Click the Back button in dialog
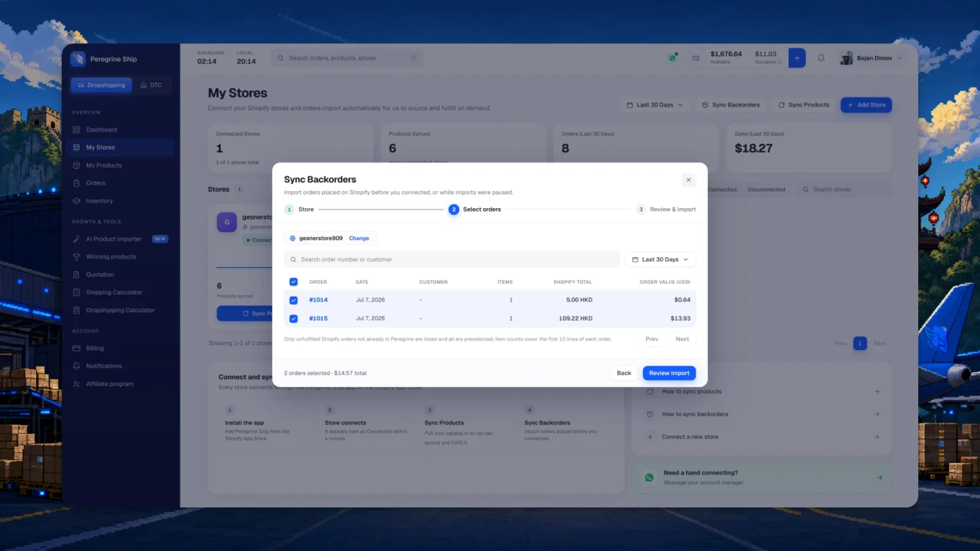This screenshot has width=980, height=551. 624,373
